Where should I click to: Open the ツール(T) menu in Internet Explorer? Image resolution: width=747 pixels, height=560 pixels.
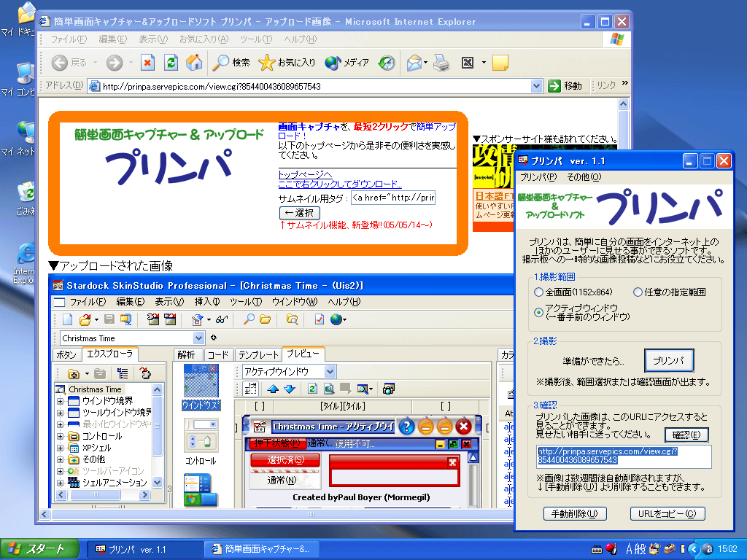click(x=256, y=39)
